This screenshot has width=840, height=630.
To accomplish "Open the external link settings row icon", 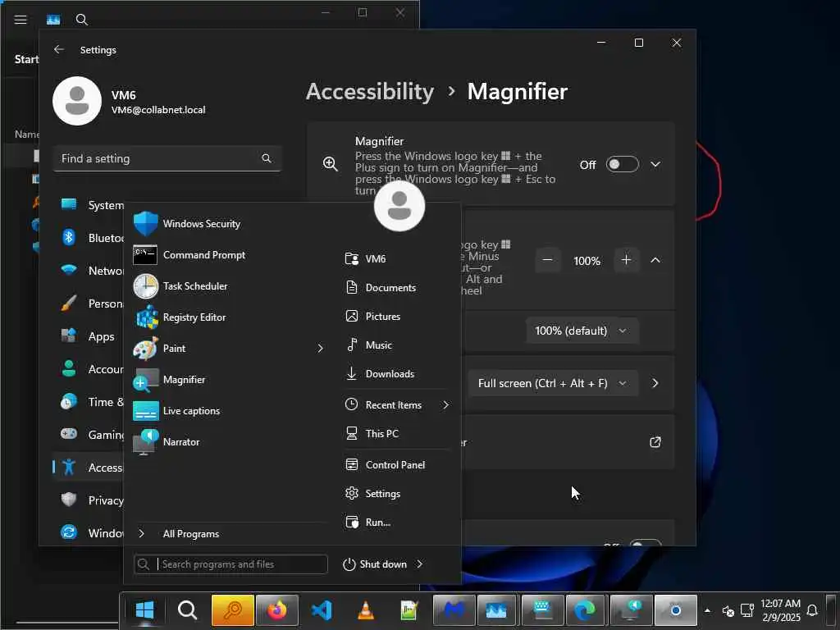I will pyautogui.click(x=655, y=442).
